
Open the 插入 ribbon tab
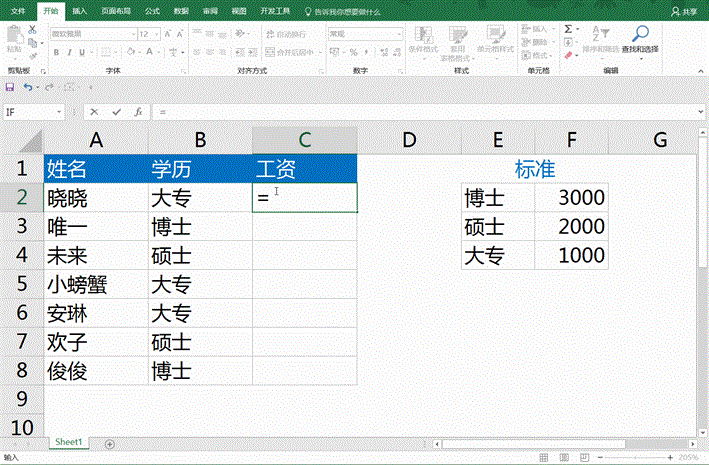[79, 11]
